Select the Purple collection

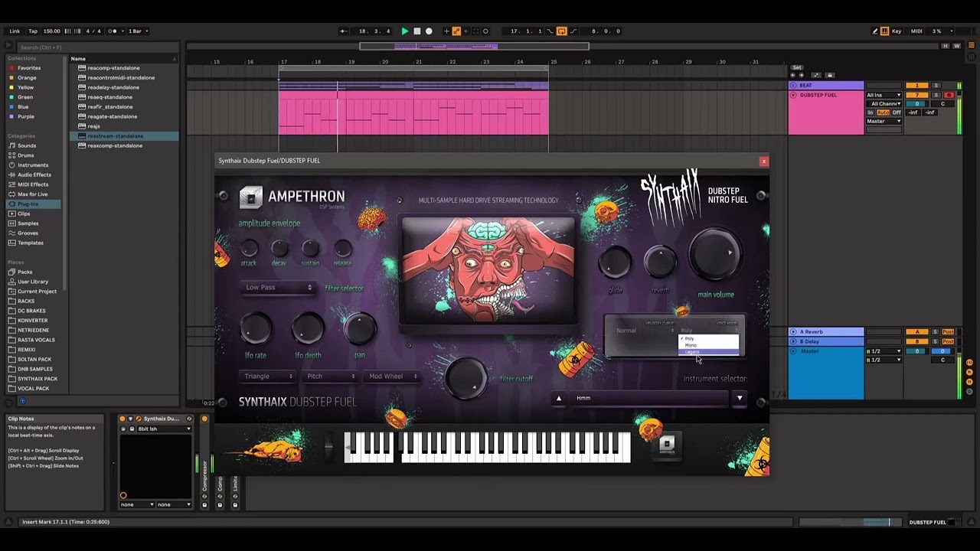pyautogui.click(x=26, y=116)
